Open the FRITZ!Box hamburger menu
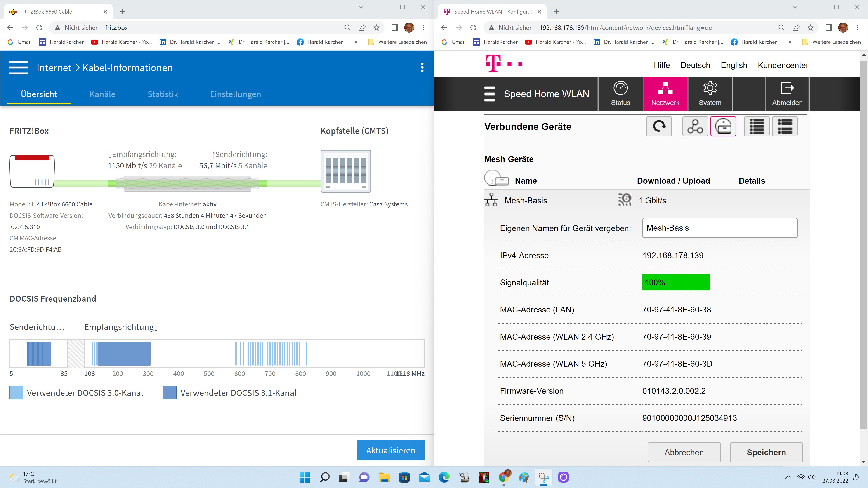The width and height of the screenshot is (868, 488). (x=19, y=68)
